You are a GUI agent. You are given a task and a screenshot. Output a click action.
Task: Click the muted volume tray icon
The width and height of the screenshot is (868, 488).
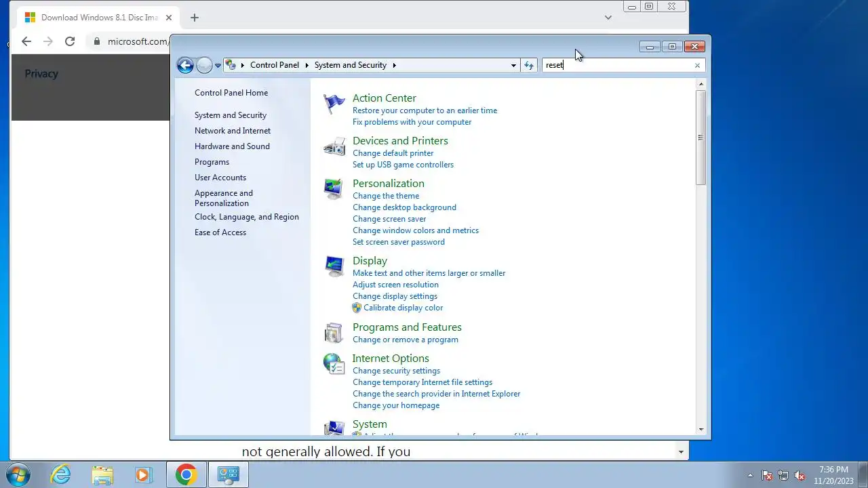[800, 475]
